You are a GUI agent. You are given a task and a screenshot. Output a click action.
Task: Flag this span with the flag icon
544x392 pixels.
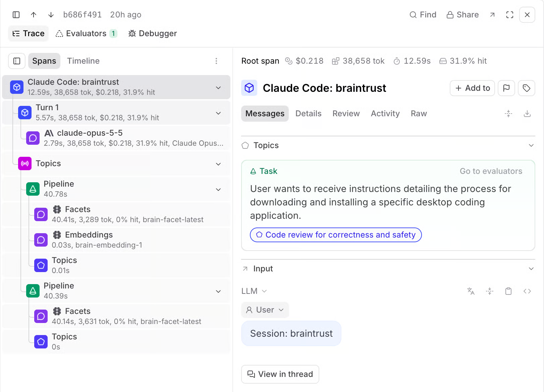(x=506, y=88)
